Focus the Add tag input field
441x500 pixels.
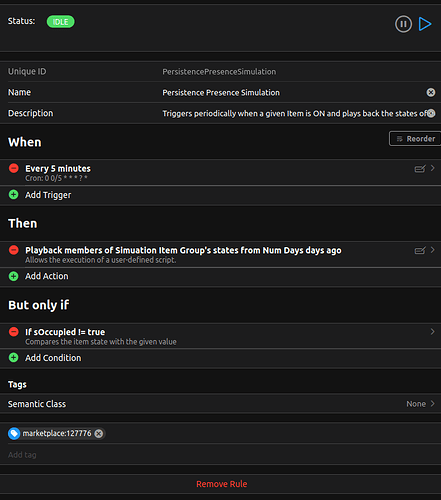click(220, 455)
